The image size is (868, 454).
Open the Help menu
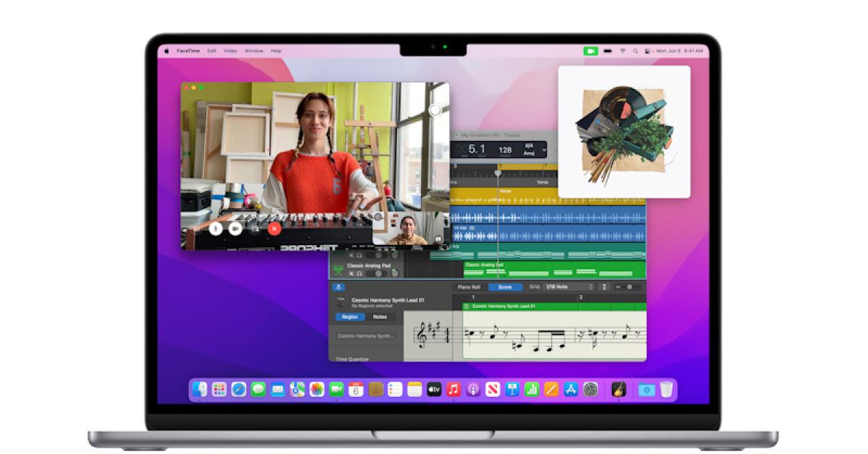276,51
